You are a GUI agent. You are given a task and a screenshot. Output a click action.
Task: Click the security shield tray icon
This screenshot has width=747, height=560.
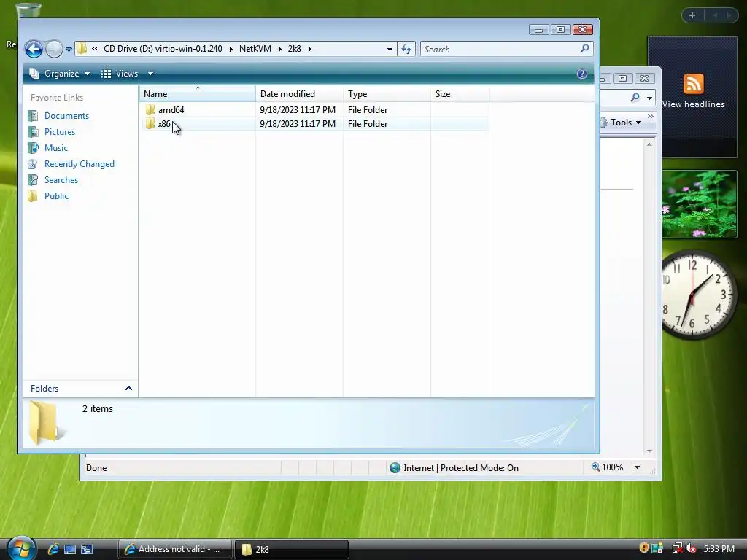tap(644, 548)
